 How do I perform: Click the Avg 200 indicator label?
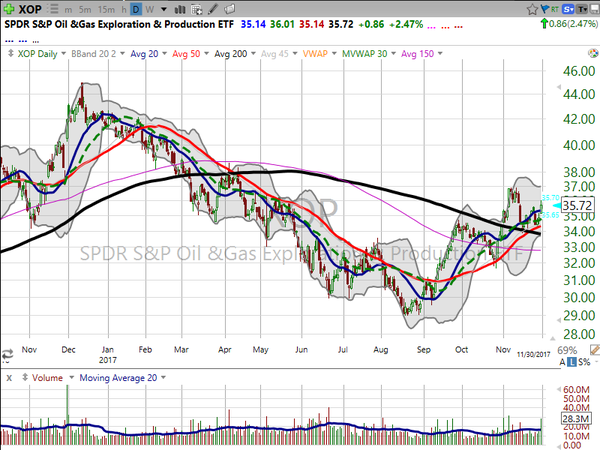click(x=231, y=54)
